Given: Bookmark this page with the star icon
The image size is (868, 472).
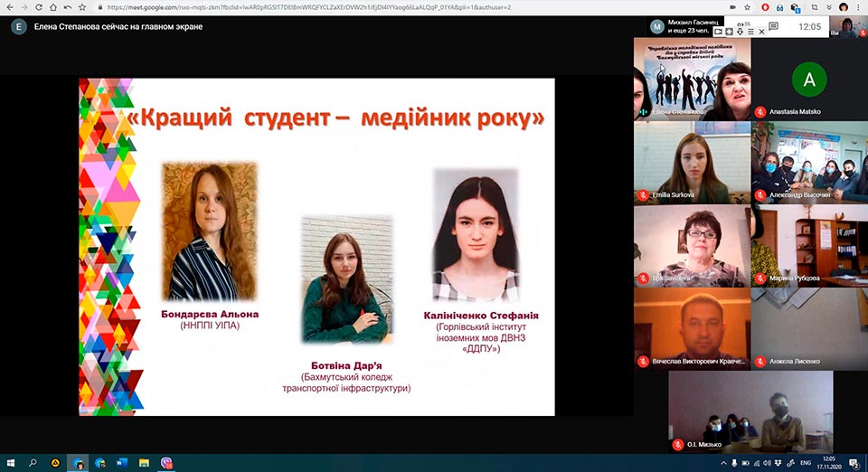Looking at the screenshot, I should click(746, 7).
